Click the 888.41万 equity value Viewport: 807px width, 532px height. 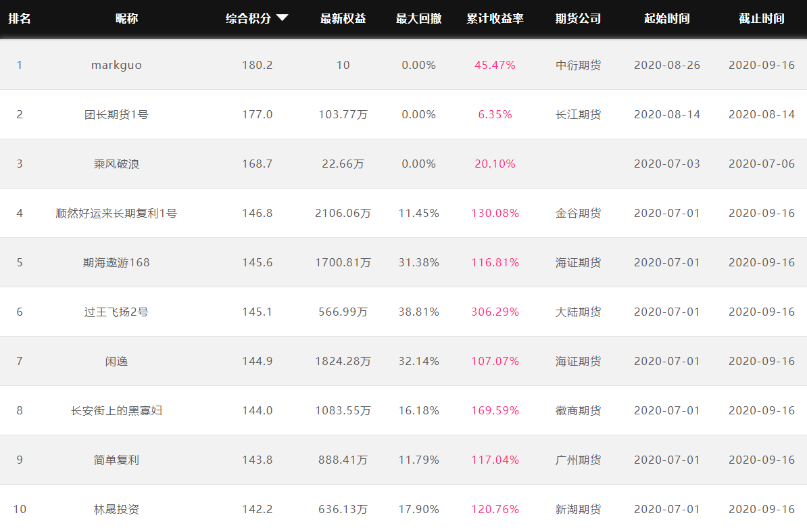coord(343,460)
